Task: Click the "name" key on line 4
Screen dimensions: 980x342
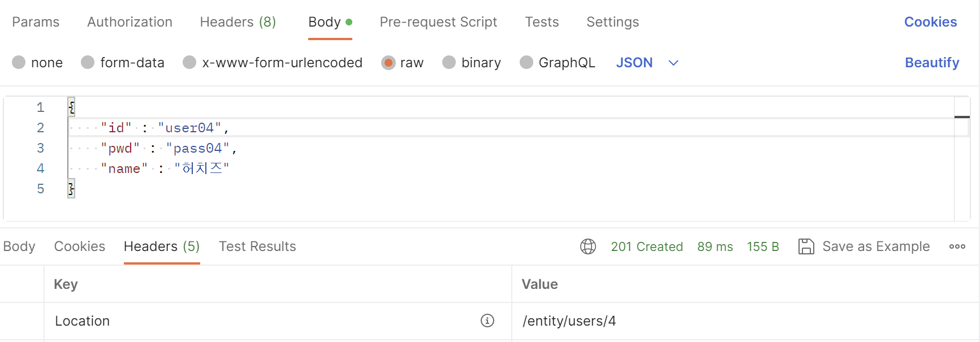Action: pos(124,168)
